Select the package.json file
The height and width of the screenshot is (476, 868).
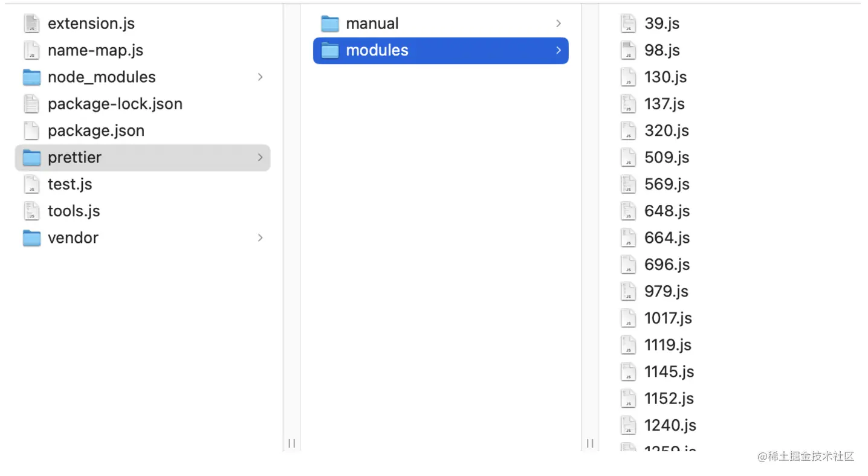[x=96, y=130]
